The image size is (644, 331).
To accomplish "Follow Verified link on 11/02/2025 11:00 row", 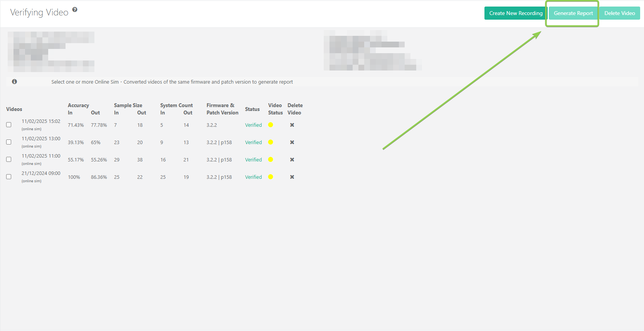I will [x=253, y=160].
